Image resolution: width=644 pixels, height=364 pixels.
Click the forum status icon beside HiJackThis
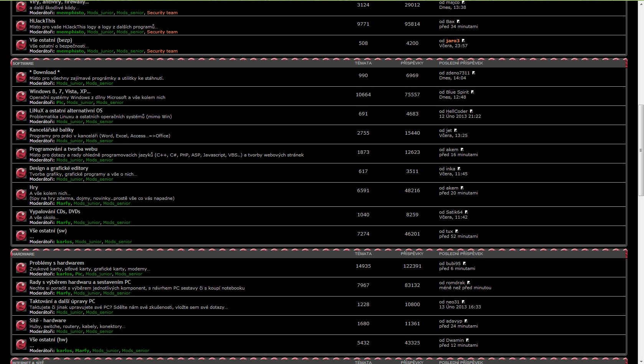coord(21,26)
